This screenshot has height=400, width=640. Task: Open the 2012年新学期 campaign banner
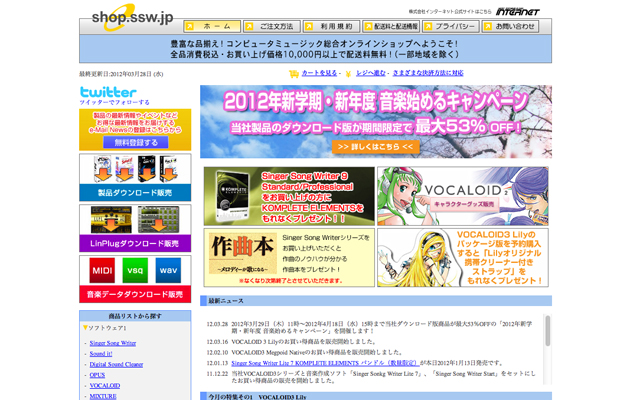pos(376,122)
